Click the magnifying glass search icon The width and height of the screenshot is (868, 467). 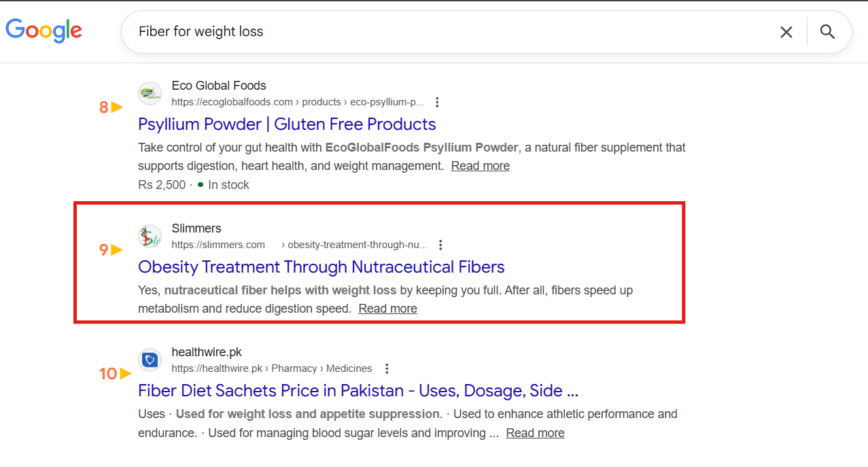pyautogui.click(x=827, y=32)
